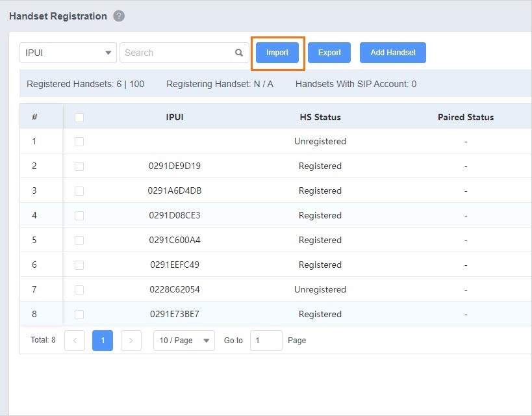The image size is (532, 416).
Task: Click IPUI value 0291C600A4
Action: pos(175,240)
